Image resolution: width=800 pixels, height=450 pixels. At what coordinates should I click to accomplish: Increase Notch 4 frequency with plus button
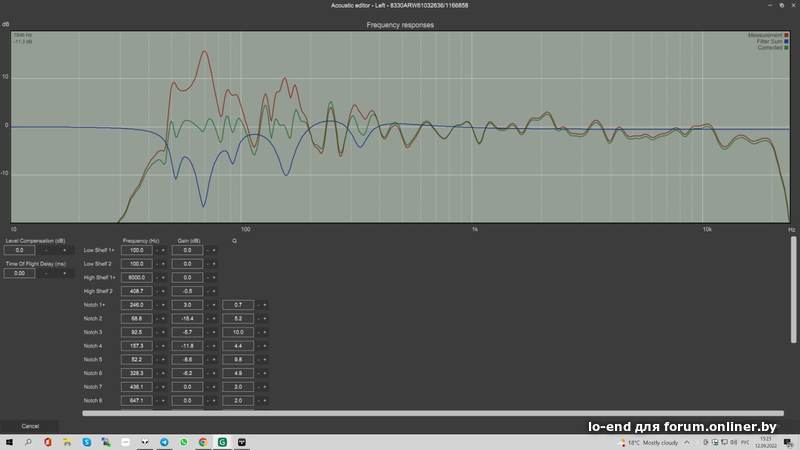point(163,346)
